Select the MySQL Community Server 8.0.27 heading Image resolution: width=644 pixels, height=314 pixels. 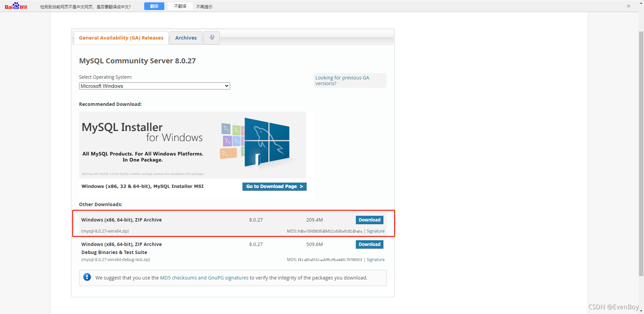click(x=137, y=61)
